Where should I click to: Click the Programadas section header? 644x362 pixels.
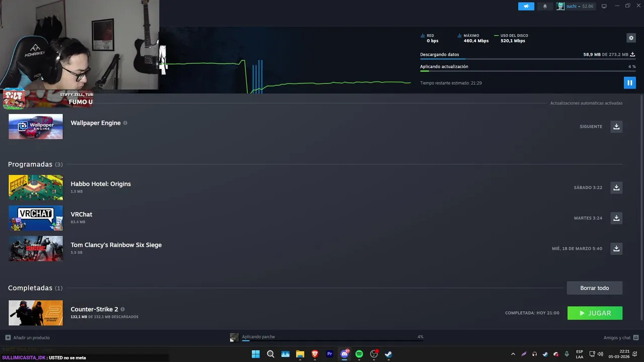pos(35,164)
